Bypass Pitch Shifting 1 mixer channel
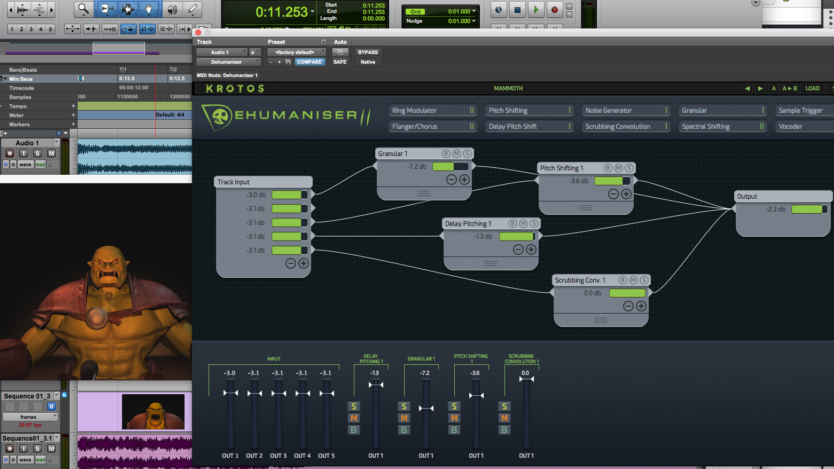Viewport: 834px width, 469px height. [x=454, y=430]
